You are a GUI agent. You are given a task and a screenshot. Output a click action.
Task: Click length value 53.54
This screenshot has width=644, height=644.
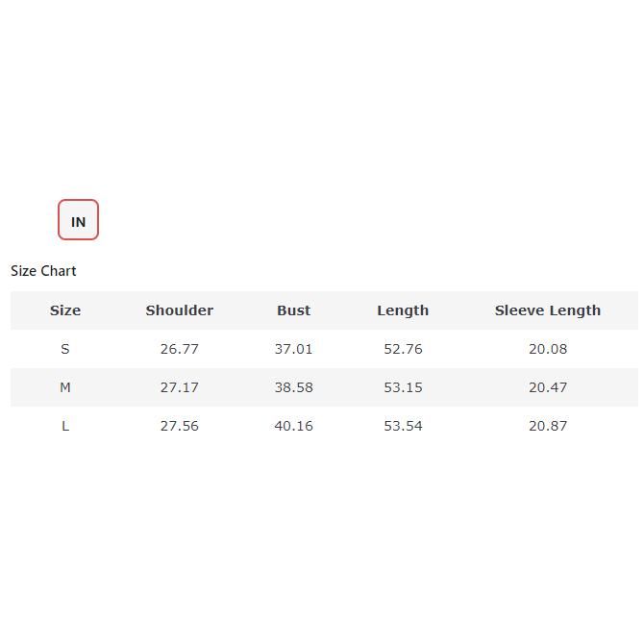click(x=403, y=426)
